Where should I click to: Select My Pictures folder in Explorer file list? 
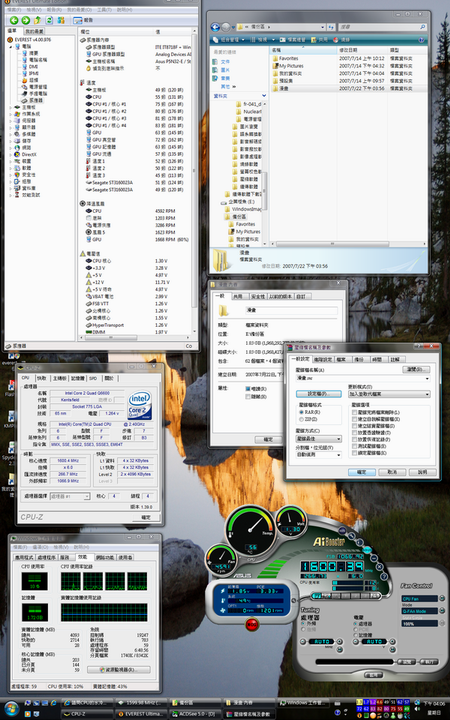point(288,66)
